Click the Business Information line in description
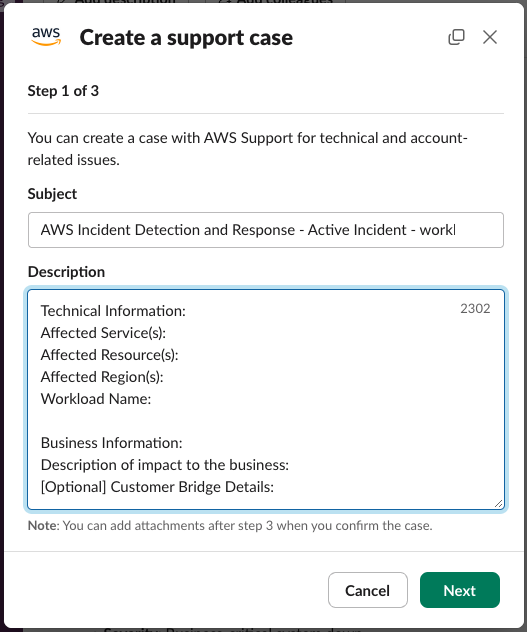This screenshot has width=527, height=632. [x=112, y=443]
